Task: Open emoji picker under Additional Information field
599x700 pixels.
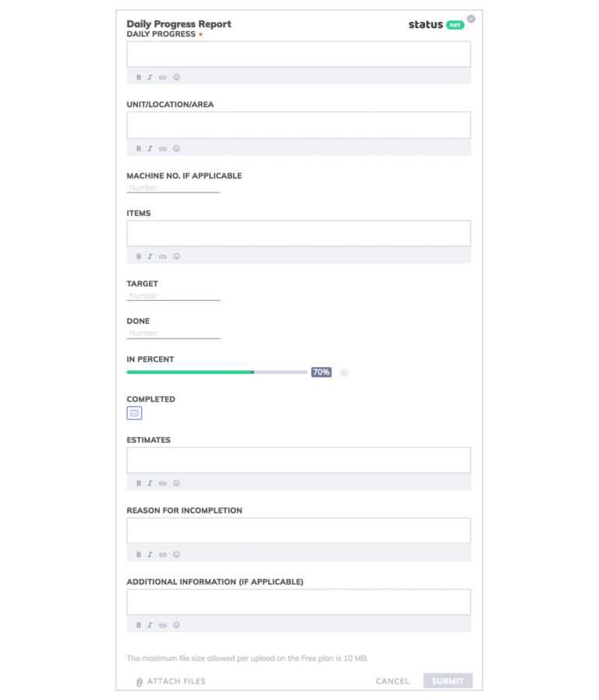Action: click(176, 625)
